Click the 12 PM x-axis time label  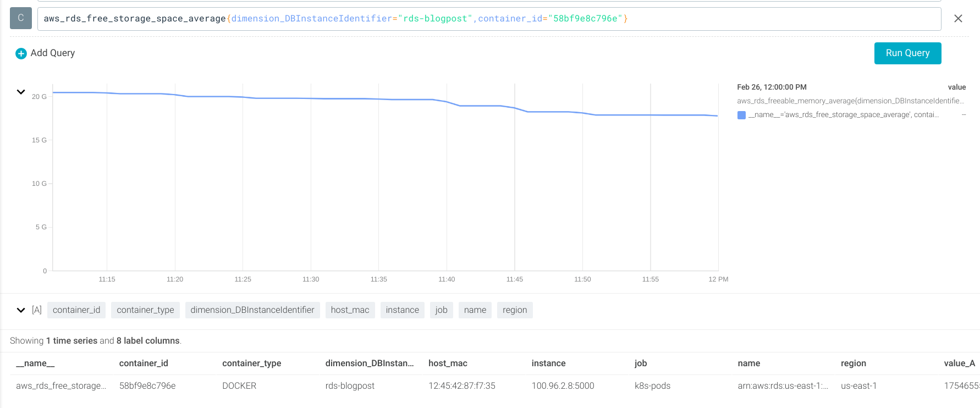(718, 279)
